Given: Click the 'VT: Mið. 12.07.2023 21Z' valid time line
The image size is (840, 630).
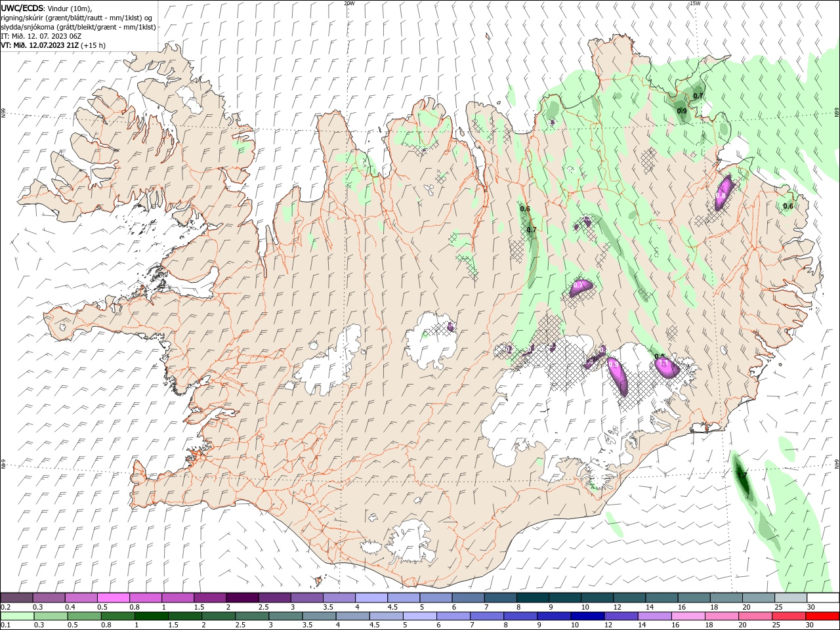Looking at the screenshot, I should 39,45.
